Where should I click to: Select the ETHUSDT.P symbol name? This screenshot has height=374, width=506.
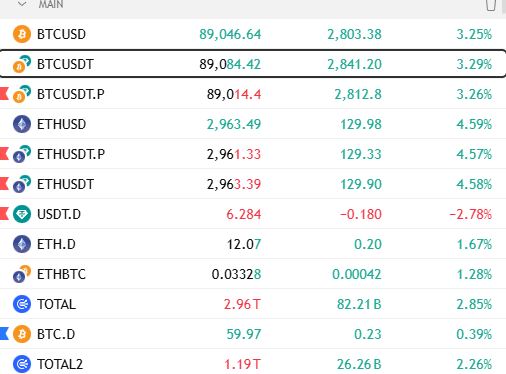[x=71, y=154]
